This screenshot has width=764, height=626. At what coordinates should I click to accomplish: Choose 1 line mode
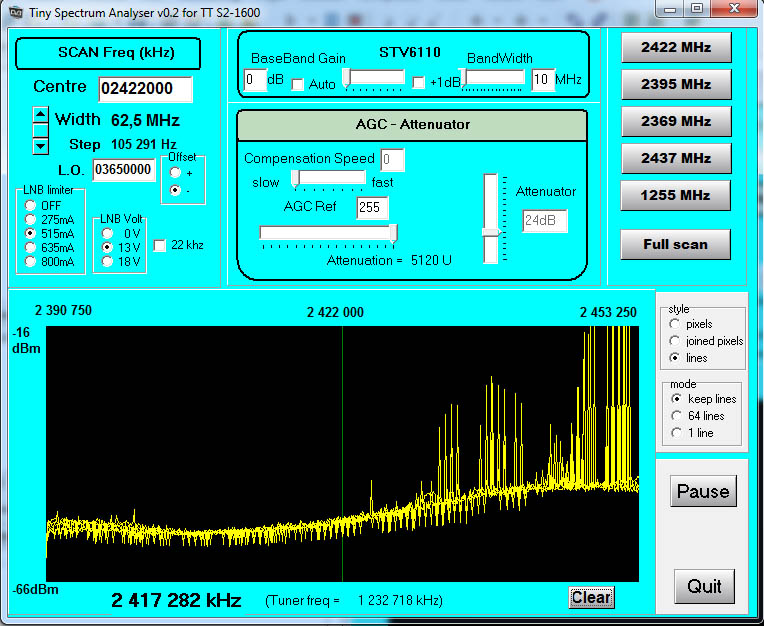coord(676,433)
